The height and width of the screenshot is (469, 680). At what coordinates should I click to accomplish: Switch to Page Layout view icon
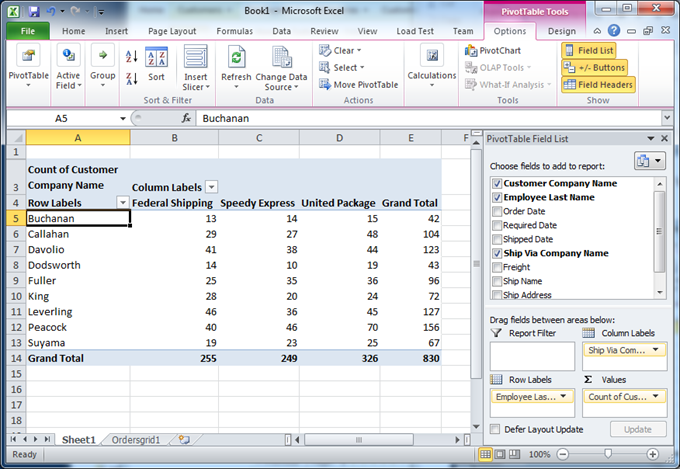coord(500,454)
